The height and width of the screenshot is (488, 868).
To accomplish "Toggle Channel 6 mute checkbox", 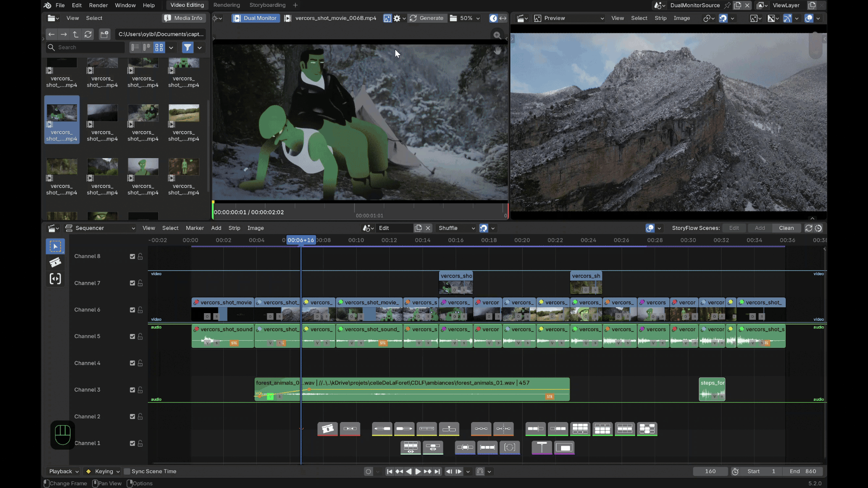I will [132, 310].
